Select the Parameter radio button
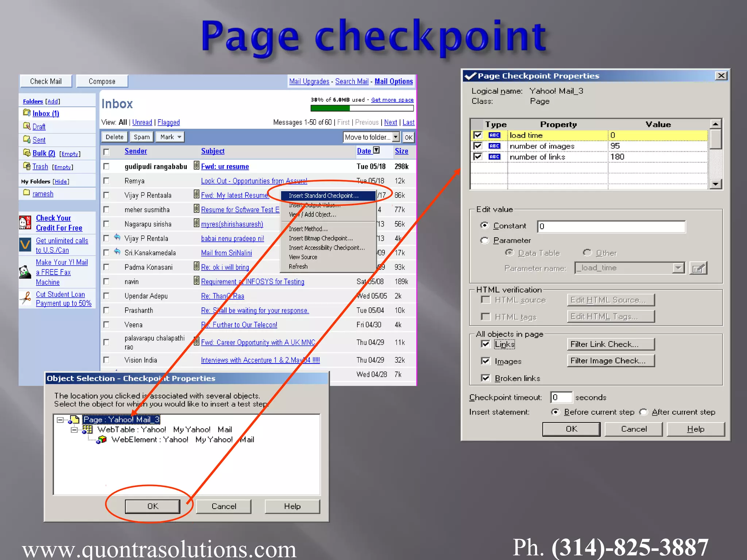 pos(484,240)
